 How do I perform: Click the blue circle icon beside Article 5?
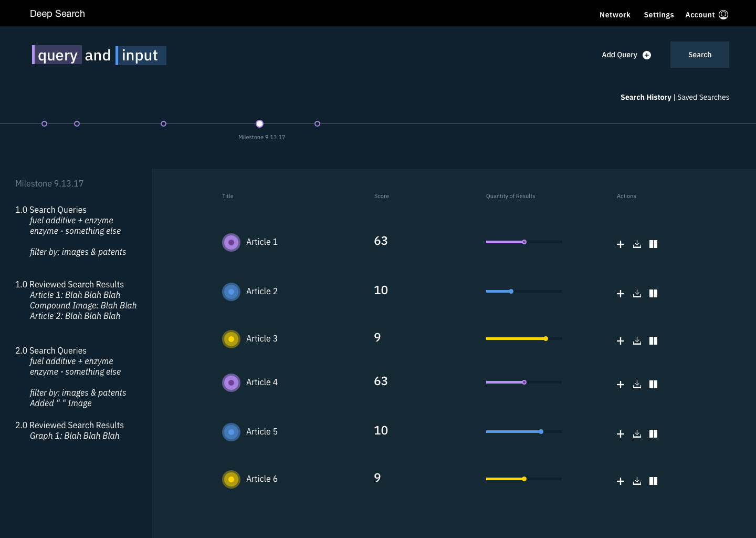click(231, 432)
